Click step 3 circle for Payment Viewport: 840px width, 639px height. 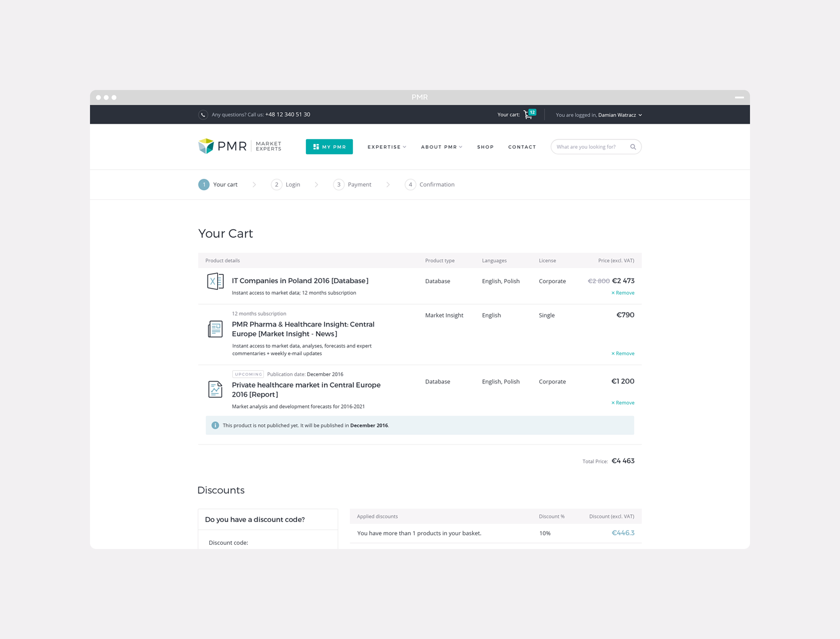coord(339,185)
